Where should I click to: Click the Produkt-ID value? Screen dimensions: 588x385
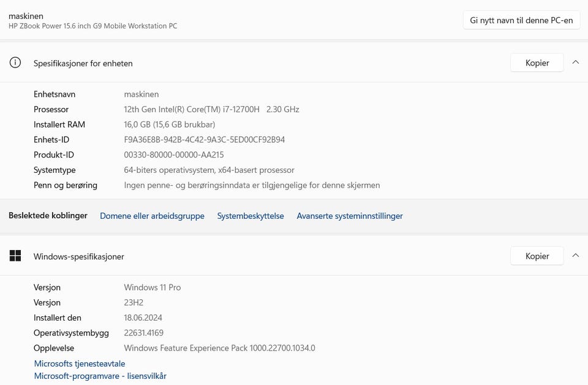173,155
